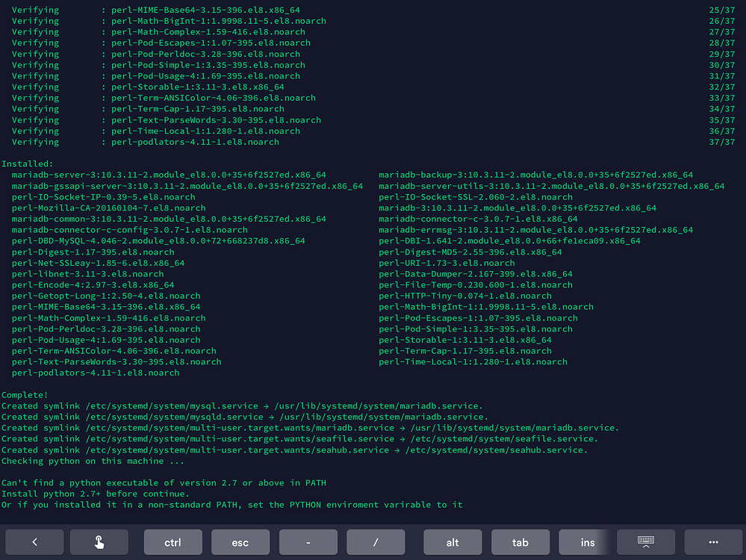Click the 'Install python 2.7+ before continue.' message
The width and height of the screenshot is (746, 560).
pos(95,494)
